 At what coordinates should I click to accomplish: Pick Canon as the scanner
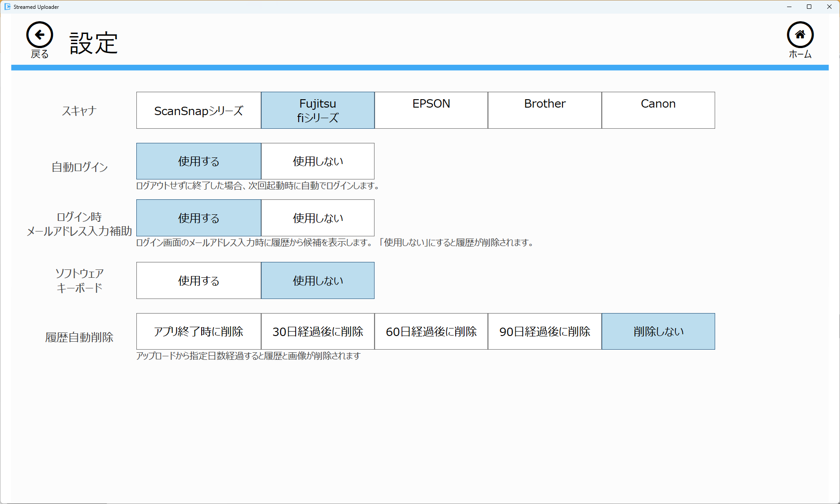tap(658, 110)
